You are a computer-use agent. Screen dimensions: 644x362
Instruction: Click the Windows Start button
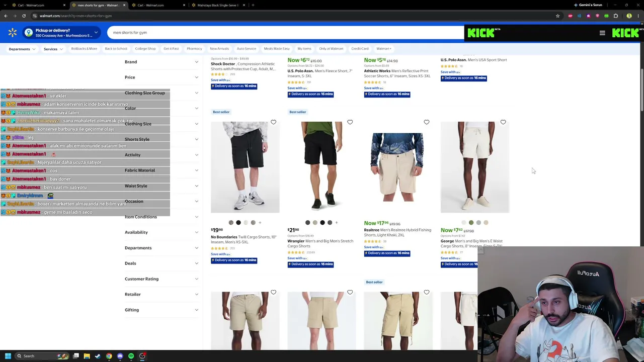point(8,356)
